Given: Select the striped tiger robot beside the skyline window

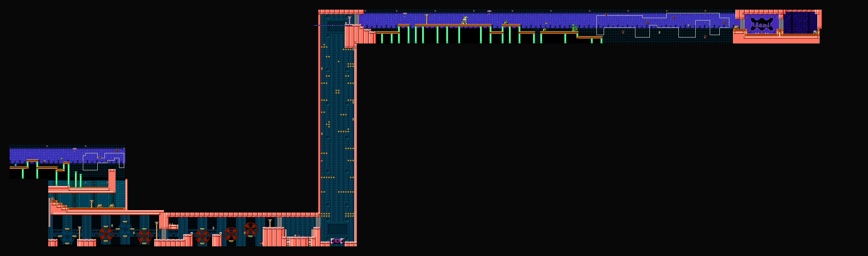Looking at the screenshot, I should 736,27.
